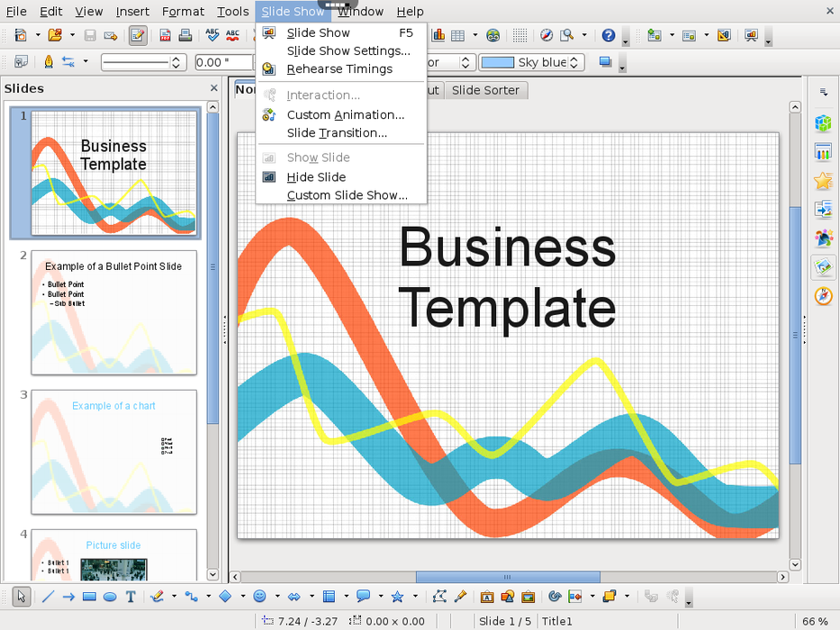
Task: Select the Ellipse drawing tool
Action: pyautogui.click(x=110, y=596)
